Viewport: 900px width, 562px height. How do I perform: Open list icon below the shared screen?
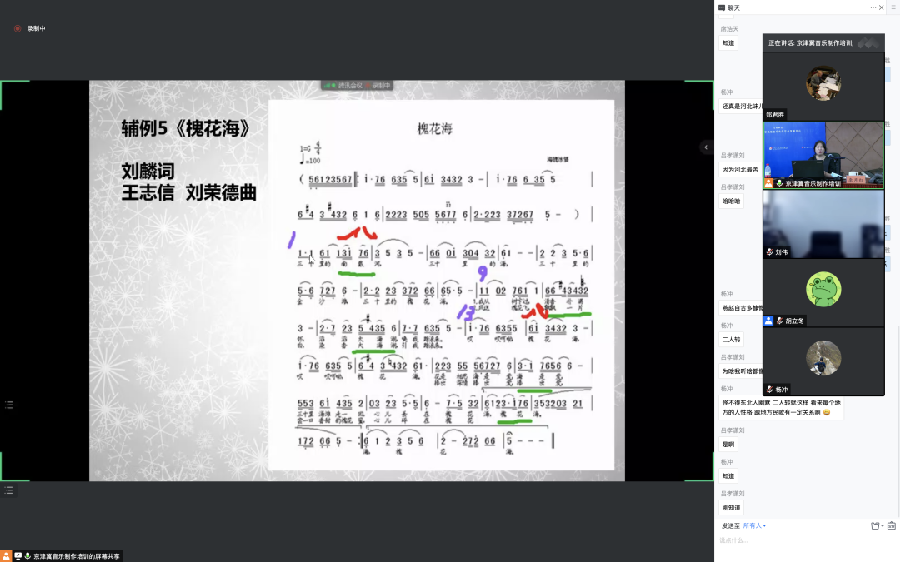[9, 490]
